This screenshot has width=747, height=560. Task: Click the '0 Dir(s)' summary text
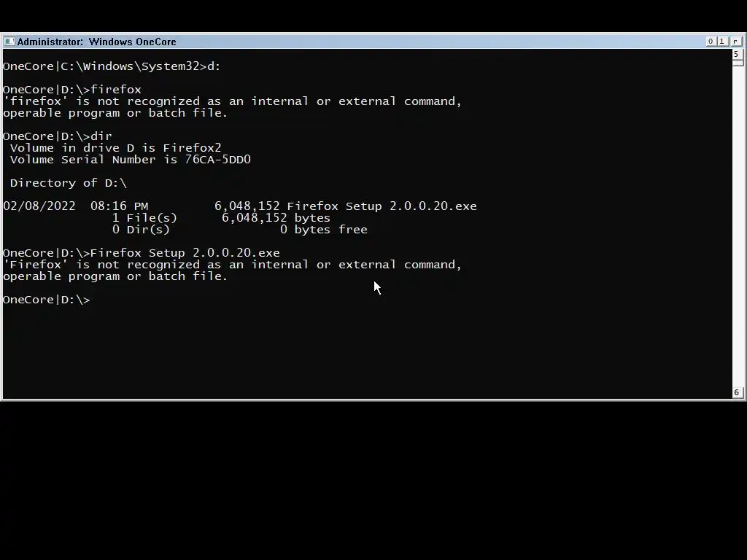(141, 230)
